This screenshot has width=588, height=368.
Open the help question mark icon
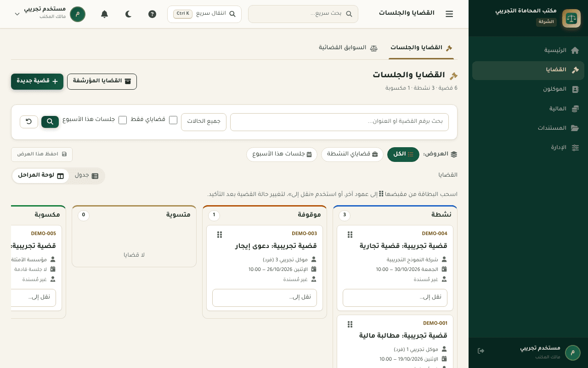[x=153, y=14]
